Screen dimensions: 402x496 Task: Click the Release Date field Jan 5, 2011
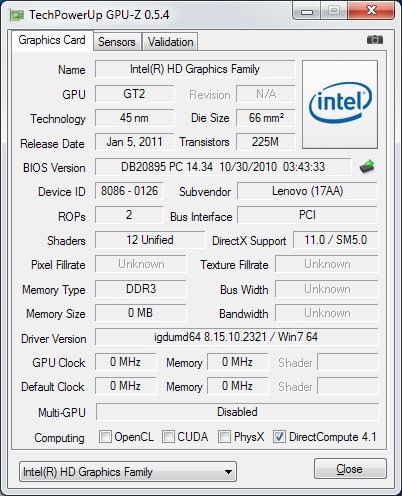coord(134,142)
